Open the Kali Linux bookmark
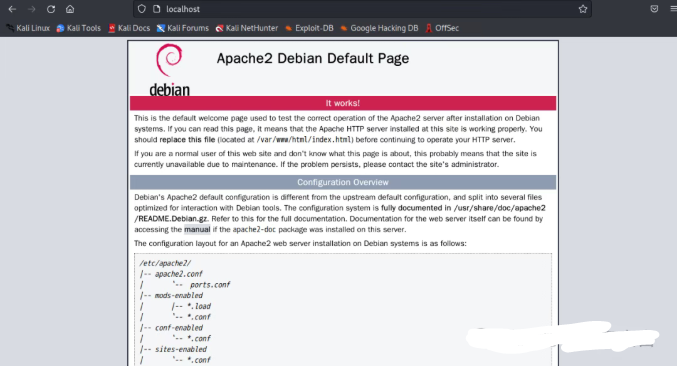Image resolution: width=679 pixels, height=367 pixels. click(28, 28)
